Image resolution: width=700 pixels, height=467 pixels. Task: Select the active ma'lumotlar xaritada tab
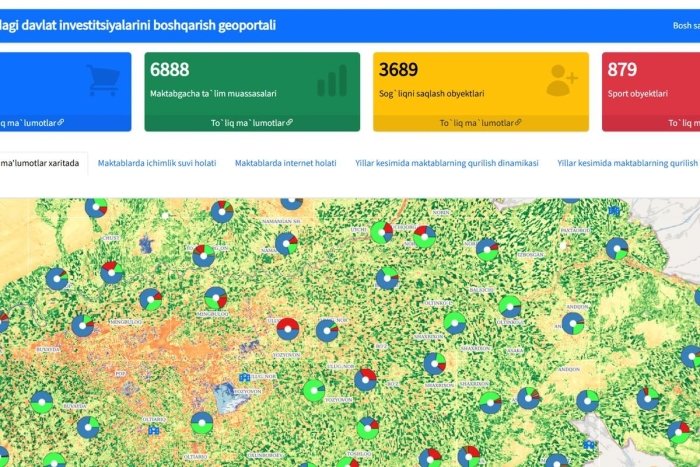click(x=40, y=163)
